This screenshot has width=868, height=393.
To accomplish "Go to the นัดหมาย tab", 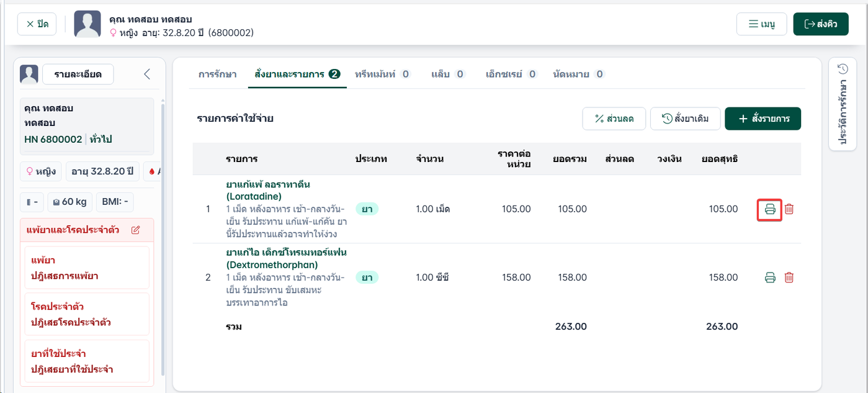I will [578, 74].
